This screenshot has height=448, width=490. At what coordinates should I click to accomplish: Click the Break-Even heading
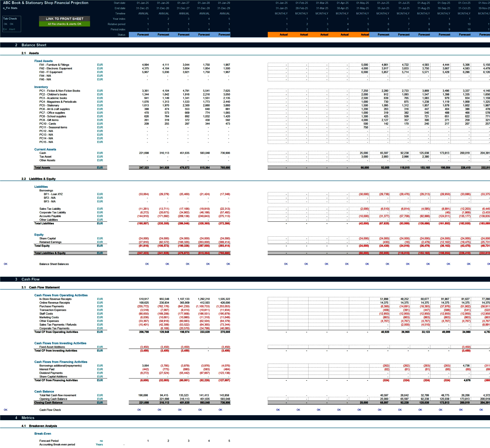coord(43,434)
